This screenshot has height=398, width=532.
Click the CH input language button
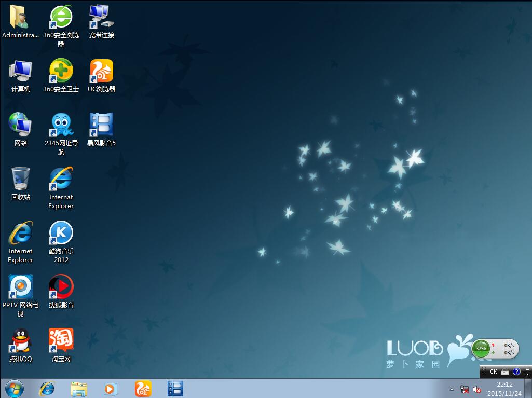pyautogui.click(x=493, y=372)
